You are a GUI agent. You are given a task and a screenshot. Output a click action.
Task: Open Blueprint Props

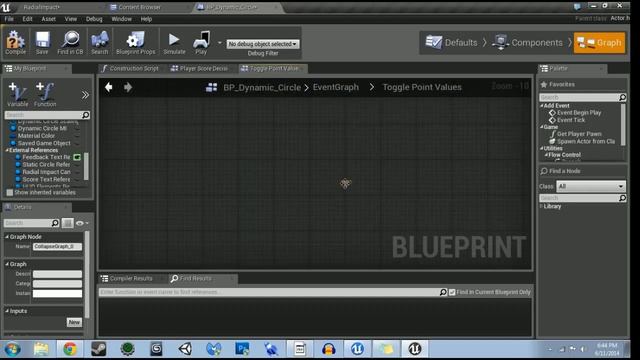[x=136, y=42]
